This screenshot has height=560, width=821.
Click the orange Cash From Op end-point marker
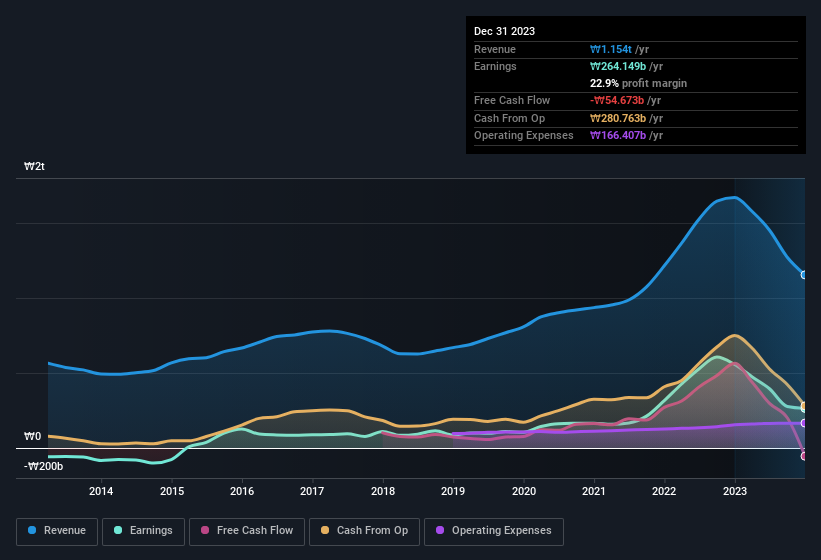coord(804,406)
